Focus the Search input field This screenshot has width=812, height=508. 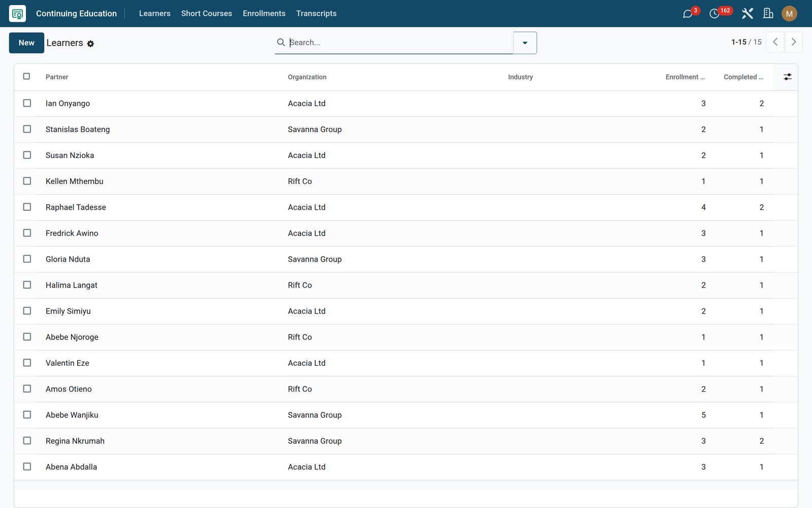click(400, 43)
